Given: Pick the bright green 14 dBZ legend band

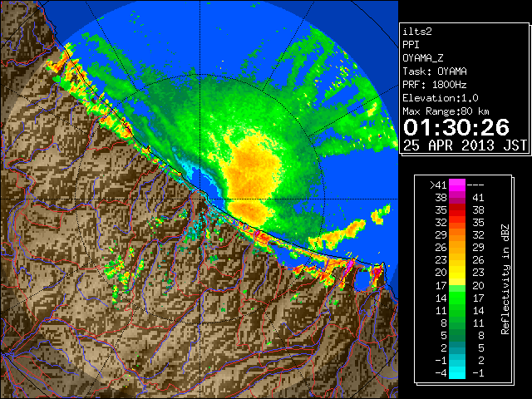Looking at the screenshot, I should click(x=457, y=298).
